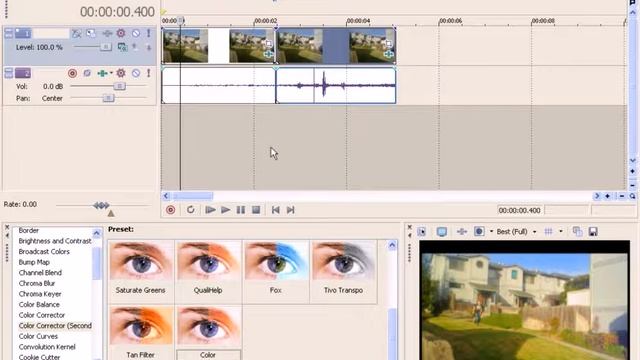Click audio track Vol slider handle
Image resolution: width=640 pixels, height=360 pixels.
[x=119, y=86]
